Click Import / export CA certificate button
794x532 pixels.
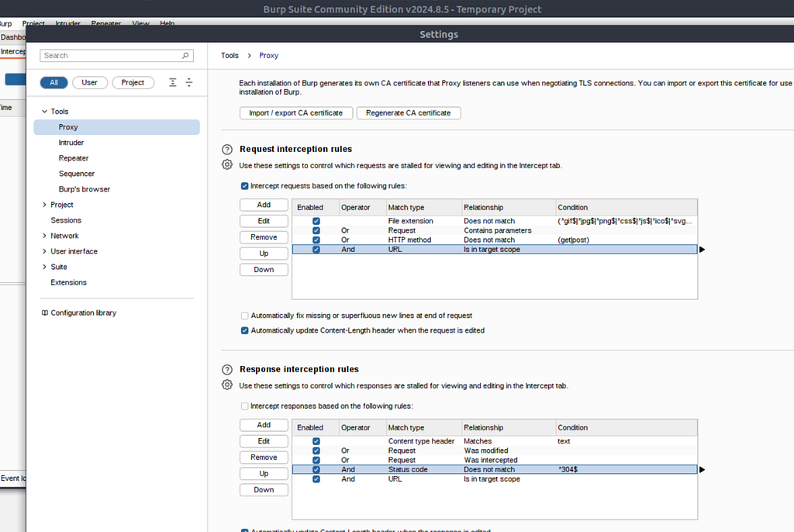(x=295, y=113)
